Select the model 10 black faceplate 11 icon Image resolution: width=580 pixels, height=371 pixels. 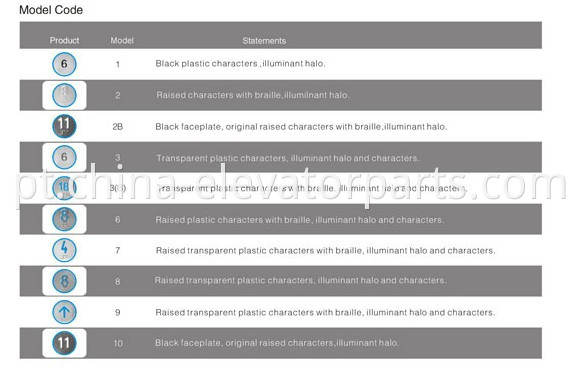(x=64, y=343)
